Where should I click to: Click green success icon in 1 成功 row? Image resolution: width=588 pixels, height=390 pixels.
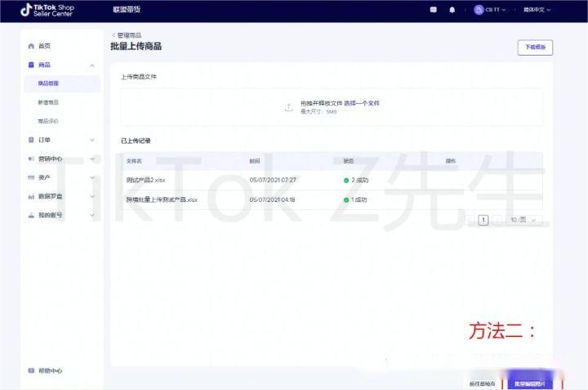coord(346,199)
